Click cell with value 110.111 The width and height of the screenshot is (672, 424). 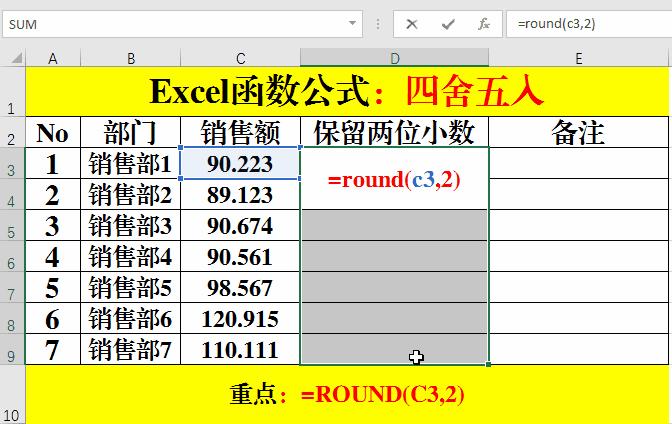(240, 349)
